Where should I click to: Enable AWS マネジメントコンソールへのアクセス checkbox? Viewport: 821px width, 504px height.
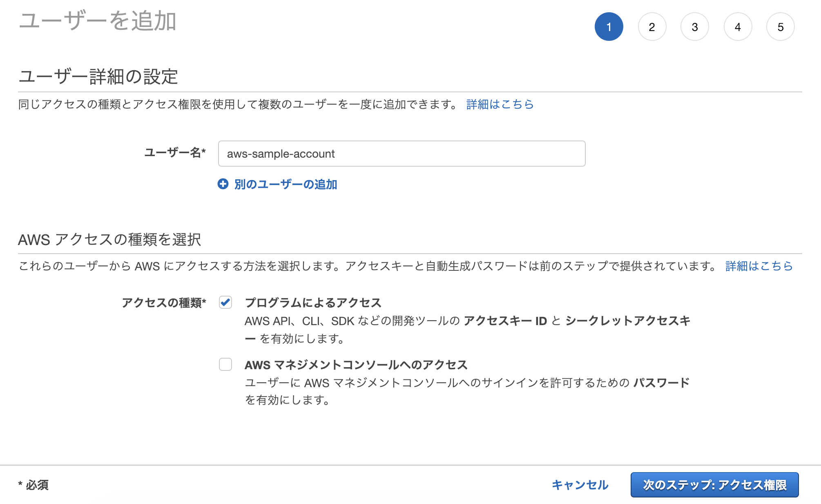coord(225,364)
